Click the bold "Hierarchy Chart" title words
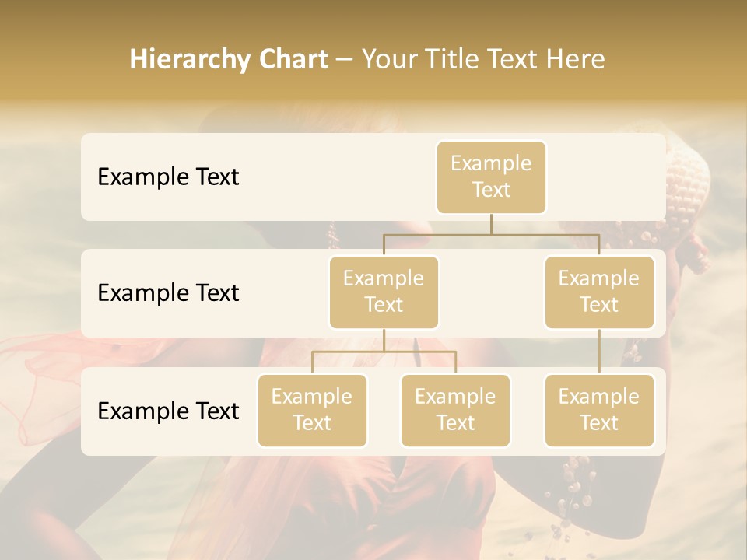Image resolution: width=747 pixels, height=560 pixels. point(229,59)
